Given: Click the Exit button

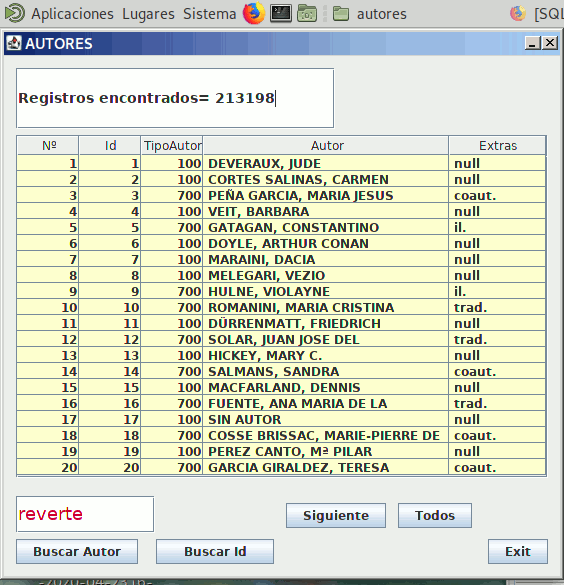Looking at the screenshot, I should coord(518,551).
